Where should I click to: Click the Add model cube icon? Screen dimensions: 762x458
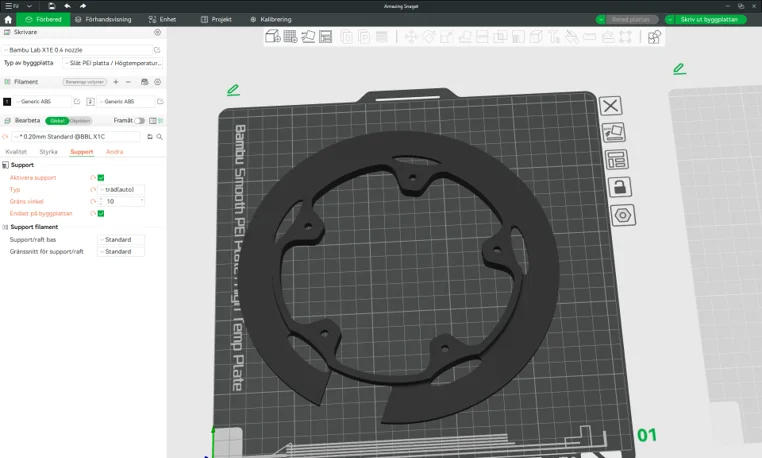(x=272, y=37)
